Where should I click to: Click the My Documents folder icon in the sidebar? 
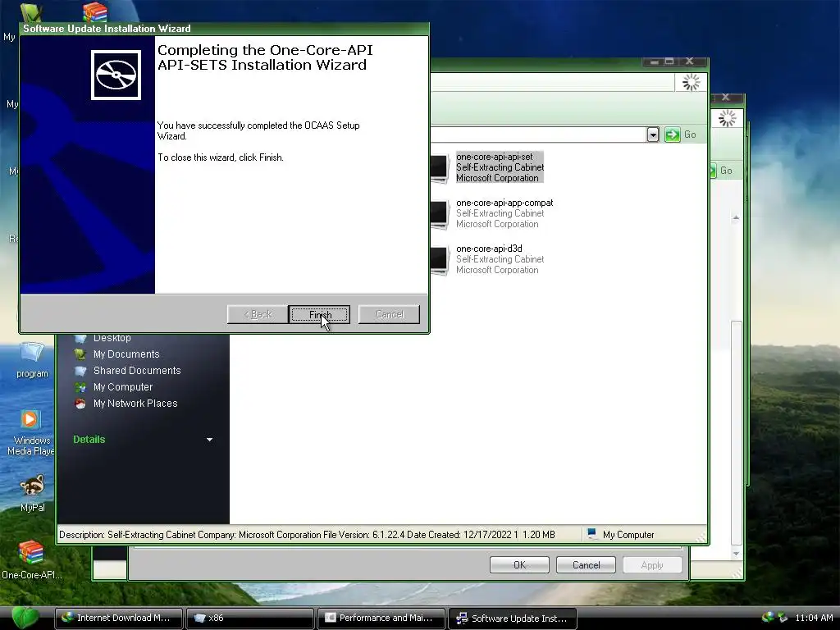pyautogui.click(x=80, y=354)
